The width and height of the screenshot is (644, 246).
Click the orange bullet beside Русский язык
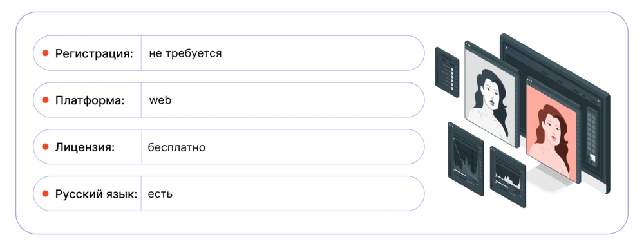pos(46,193)
